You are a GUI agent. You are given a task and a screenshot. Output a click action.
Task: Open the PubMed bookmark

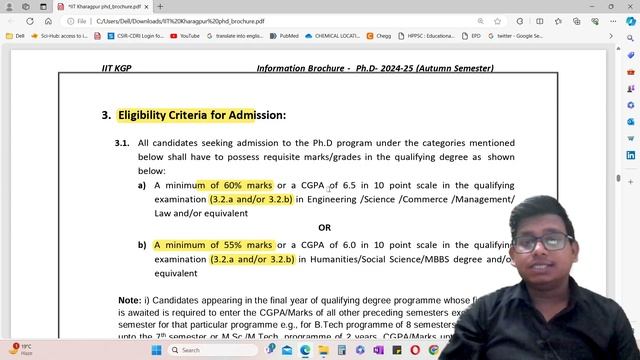pyautogui.click(x=284, y=36)
